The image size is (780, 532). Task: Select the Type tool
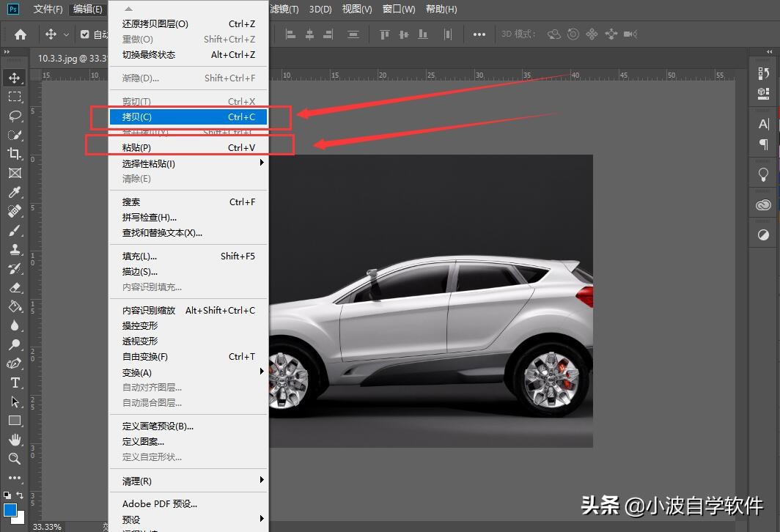click(15, 383)
